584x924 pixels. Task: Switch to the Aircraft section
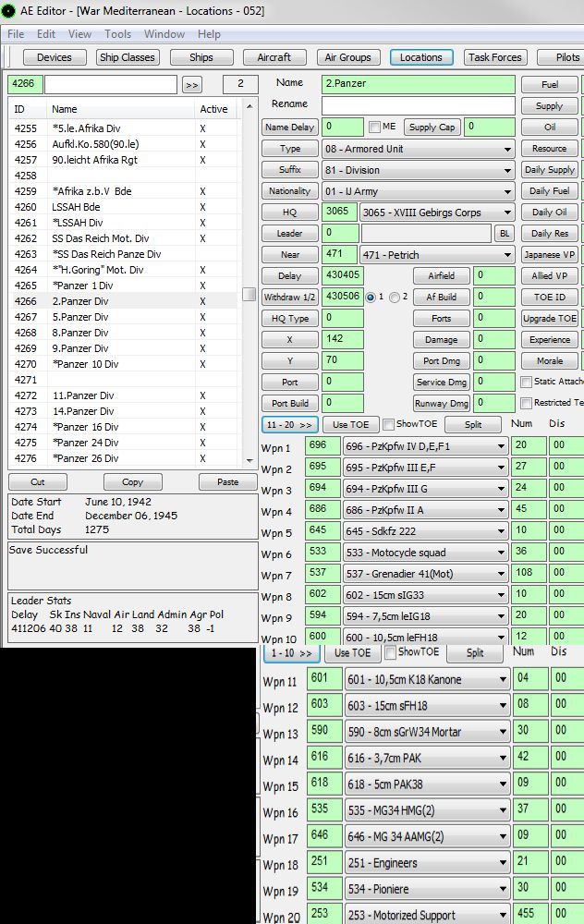pos(274,57)
